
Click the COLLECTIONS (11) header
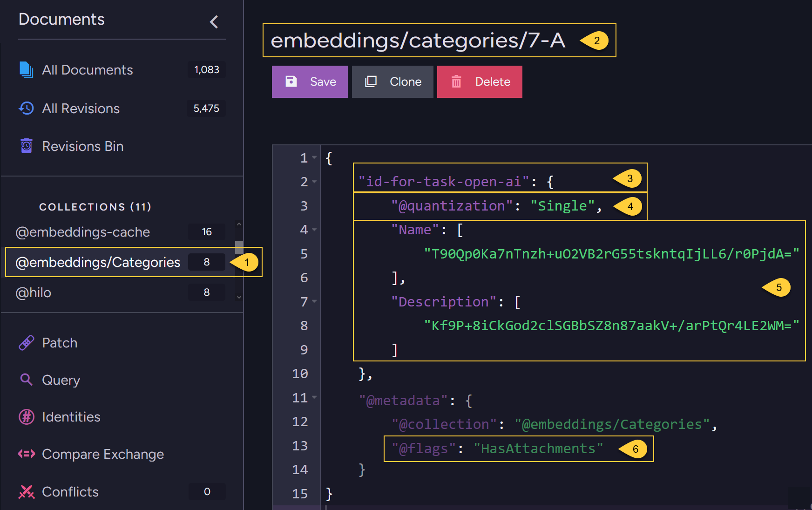pos(95,207)
